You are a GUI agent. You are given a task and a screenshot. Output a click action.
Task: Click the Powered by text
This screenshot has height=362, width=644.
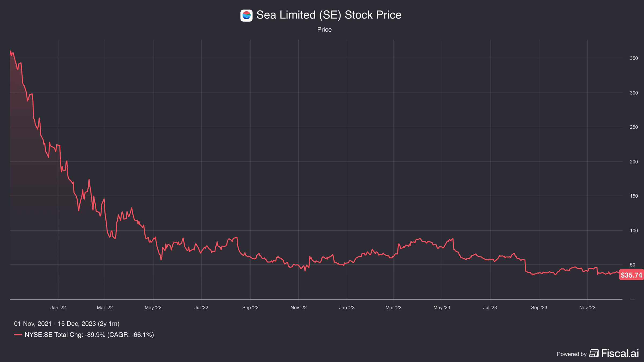(572, 354)
